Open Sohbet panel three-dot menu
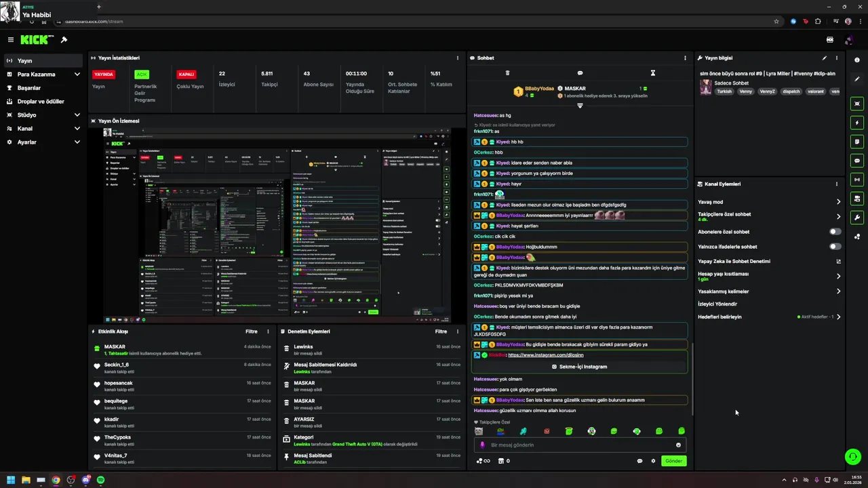Viewport: 868px width, 488px height. pos(685,58)
